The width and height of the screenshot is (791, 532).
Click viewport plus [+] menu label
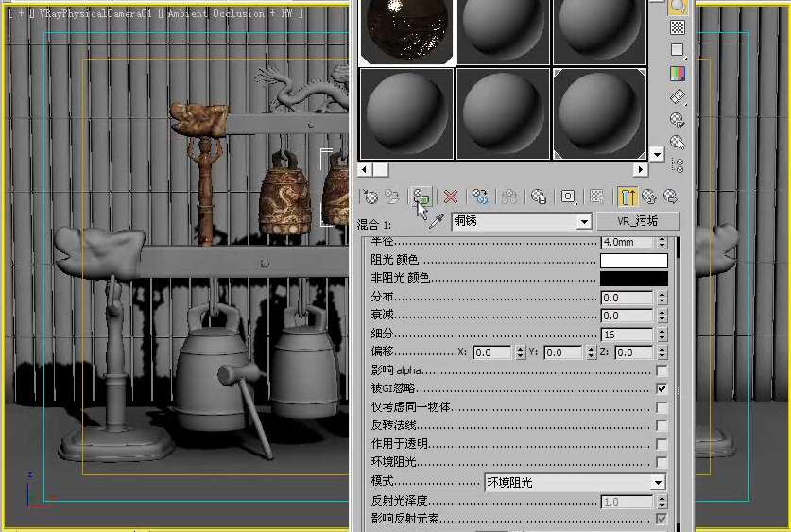(21, 13)
